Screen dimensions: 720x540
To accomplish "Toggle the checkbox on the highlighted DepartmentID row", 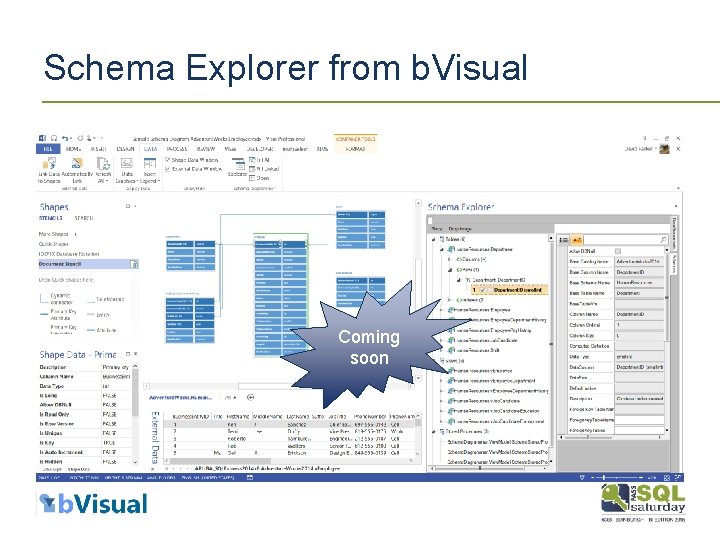I will (483, 290).
